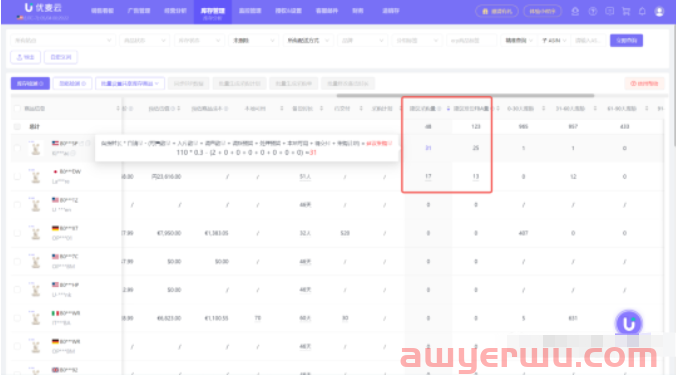The width and height of the screenshot is (676, 387).
Task: Switch to the 财务 tab
Action: pos(357,11)
